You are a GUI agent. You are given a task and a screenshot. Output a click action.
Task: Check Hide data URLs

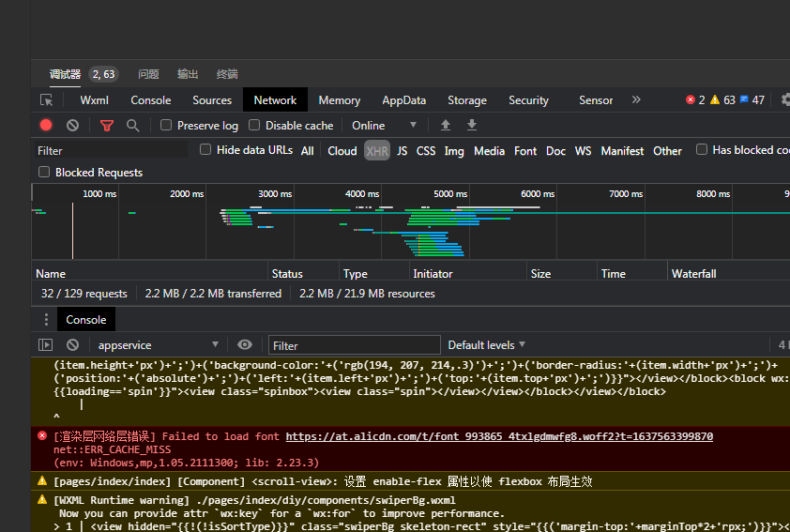coord(205,149)
